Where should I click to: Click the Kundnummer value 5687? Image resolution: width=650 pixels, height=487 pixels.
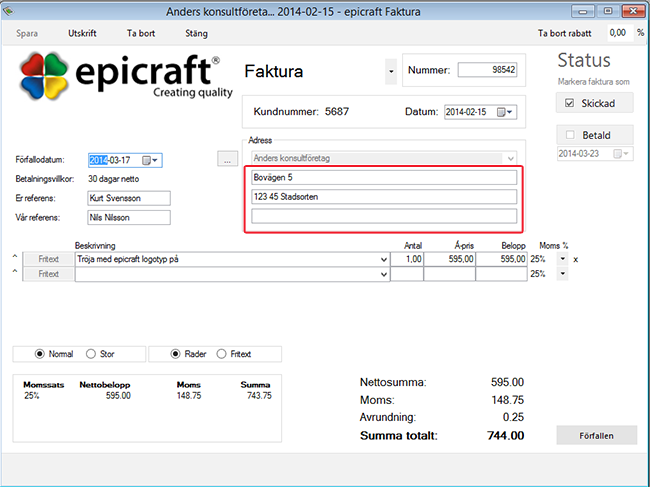click(x=337, y=112)
